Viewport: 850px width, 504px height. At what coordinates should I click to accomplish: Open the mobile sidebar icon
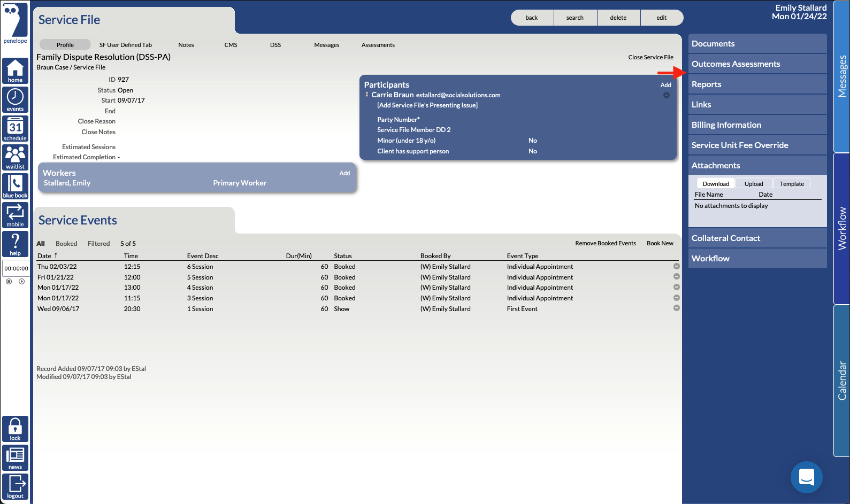point(15,215)
